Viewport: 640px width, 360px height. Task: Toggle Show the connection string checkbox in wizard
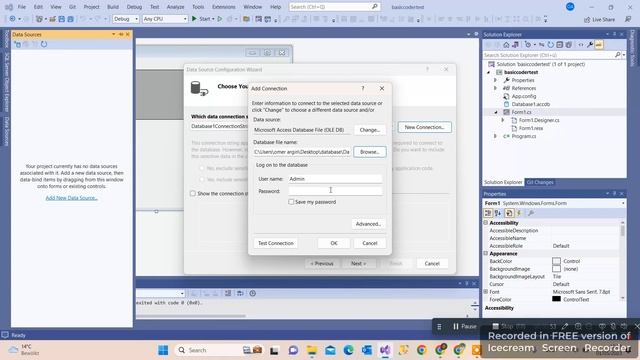193,193
